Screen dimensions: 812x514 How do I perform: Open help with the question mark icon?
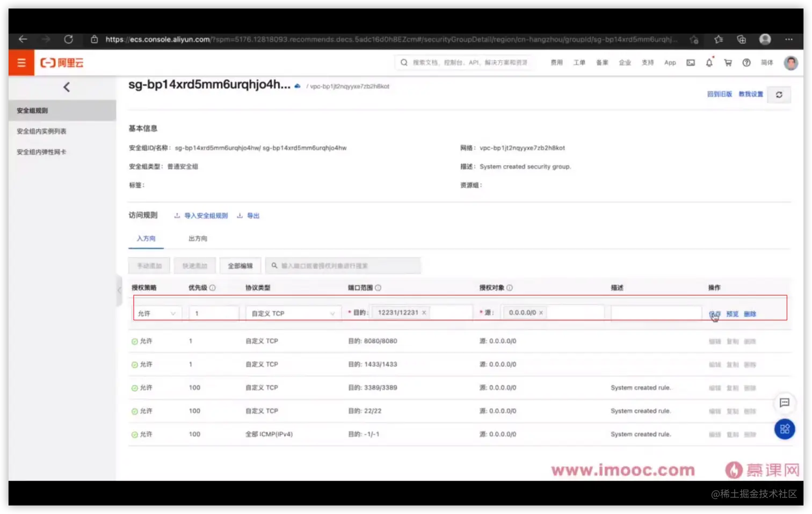tap(746, 63)
